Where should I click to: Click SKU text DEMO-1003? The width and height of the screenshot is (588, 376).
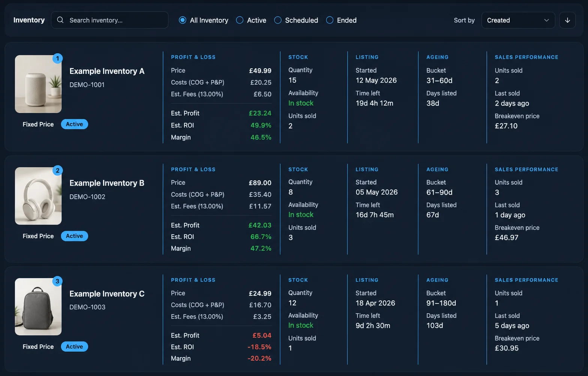[x=87, y=307]
